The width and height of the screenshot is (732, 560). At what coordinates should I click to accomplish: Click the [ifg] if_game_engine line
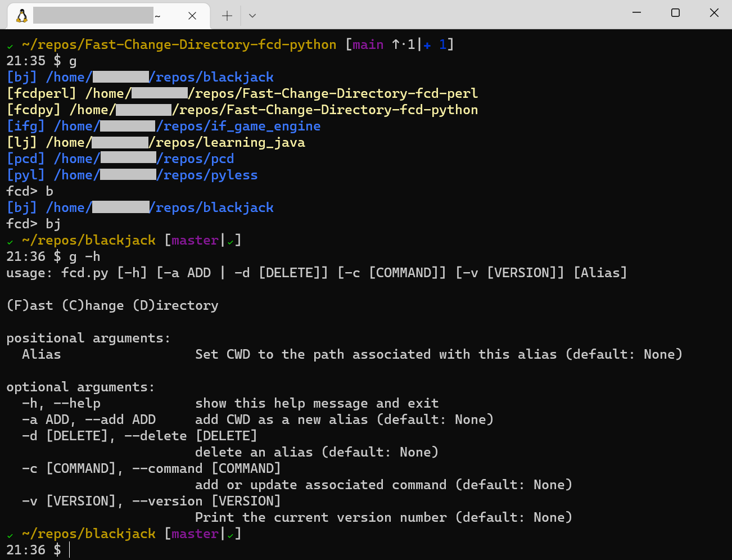click(164, 126)
